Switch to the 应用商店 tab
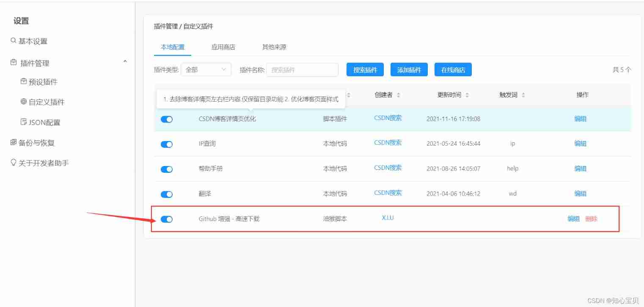This screenshot has height=307, width=644. (x=222, y=47)
